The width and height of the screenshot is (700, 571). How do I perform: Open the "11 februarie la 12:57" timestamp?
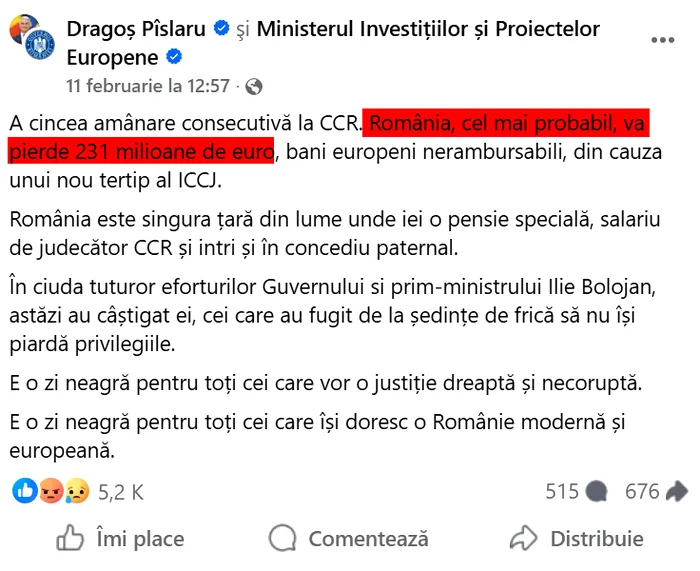tap(148, 85)
